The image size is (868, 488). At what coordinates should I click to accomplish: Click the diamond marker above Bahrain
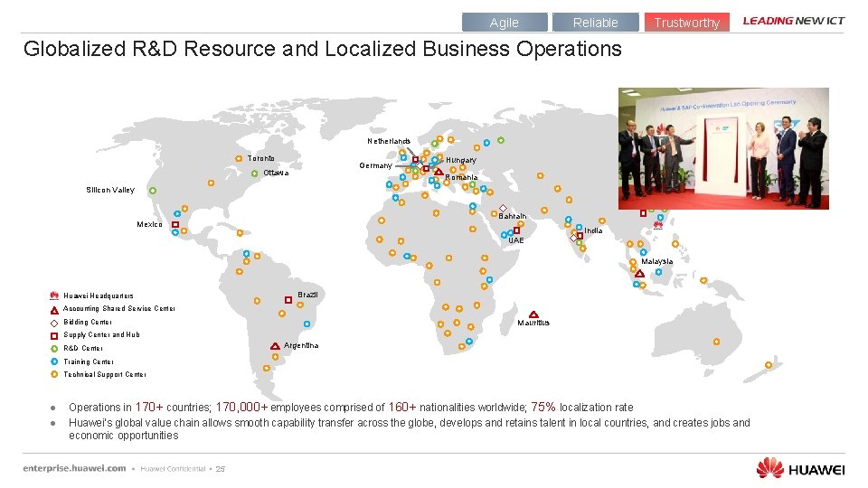pos(503,208)
